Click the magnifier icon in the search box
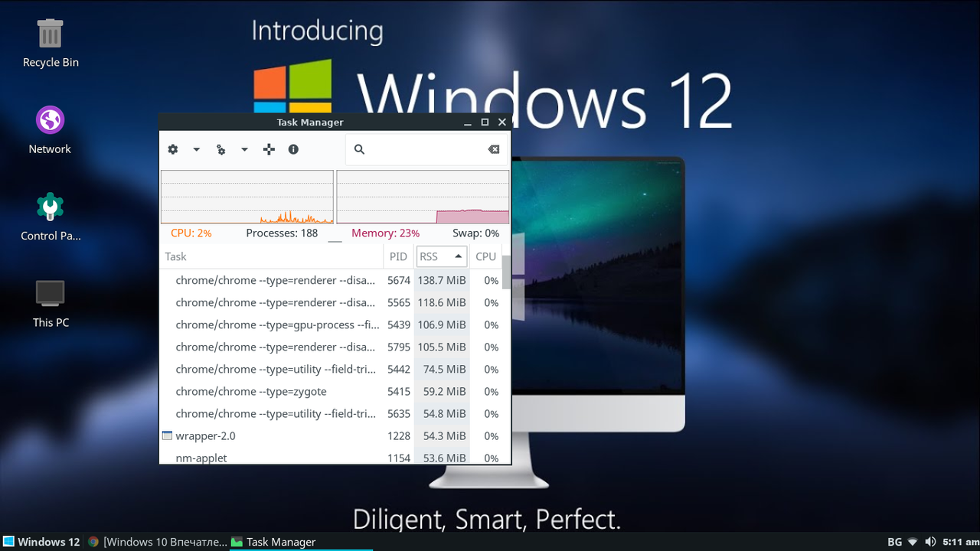This screenshot has height=551, width=980. click(x=359, y=150)
